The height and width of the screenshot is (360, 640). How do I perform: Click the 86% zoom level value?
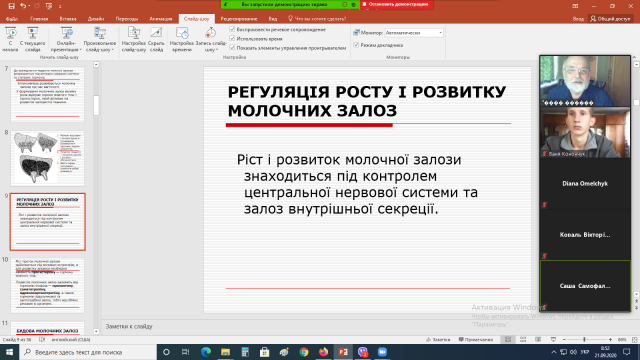click(x=622, y=340)
